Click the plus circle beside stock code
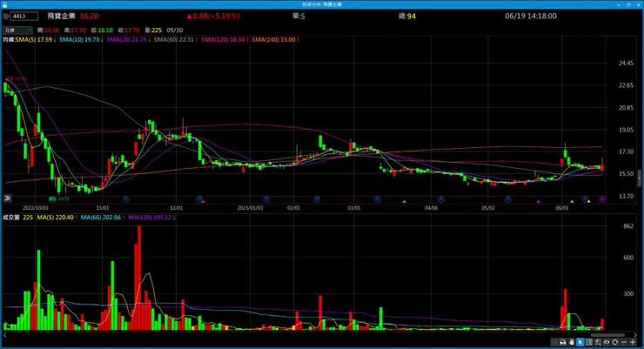 (x=6, y=17)
